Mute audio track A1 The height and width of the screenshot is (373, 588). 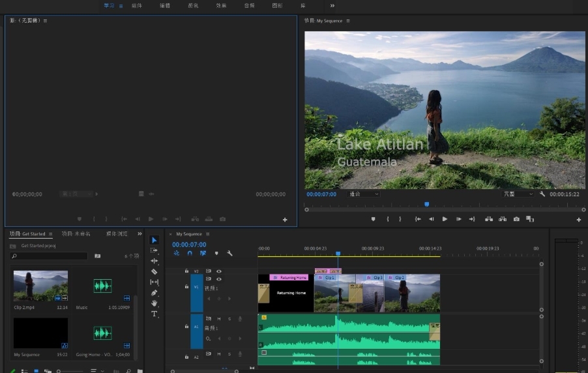218,319
